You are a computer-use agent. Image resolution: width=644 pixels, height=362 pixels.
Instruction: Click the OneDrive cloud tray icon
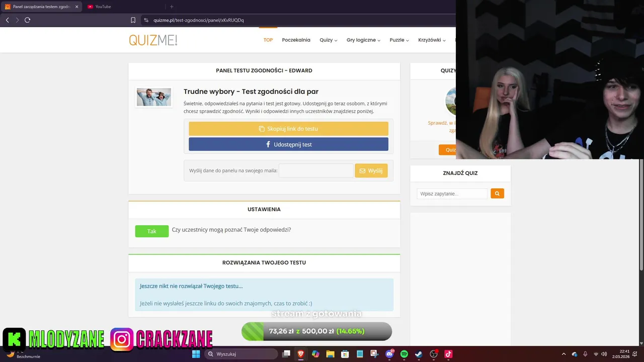click(575, 354)
